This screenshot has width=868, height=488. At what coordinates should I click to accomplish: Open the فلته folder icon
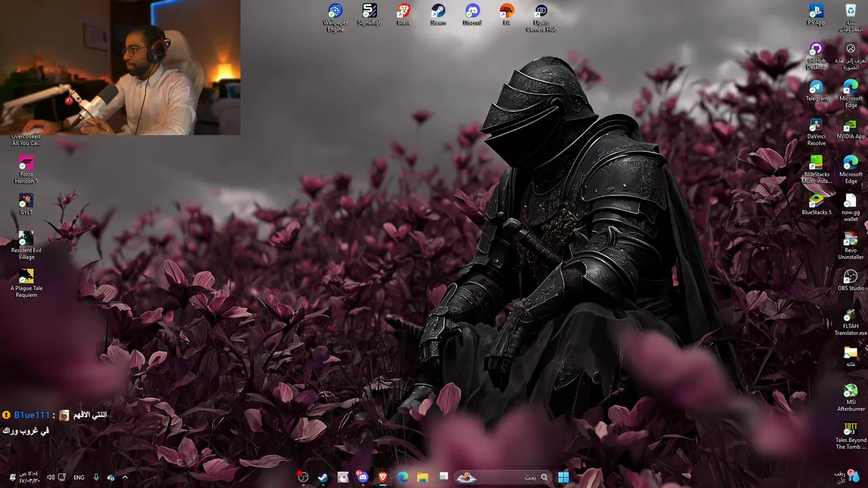coord(850,357)
